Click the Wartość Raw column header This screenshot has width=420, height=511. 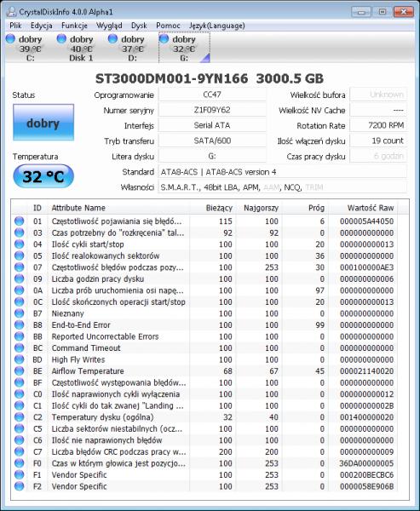363,208
